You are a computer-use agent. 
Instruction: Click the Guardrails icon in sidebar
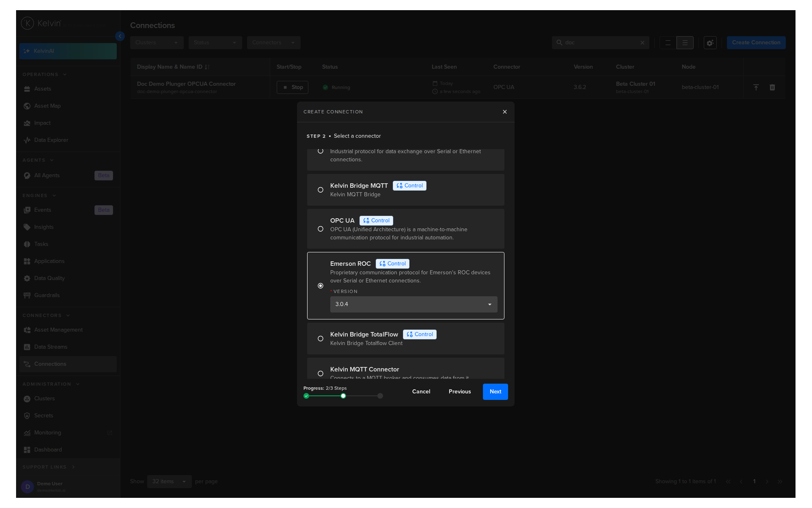pos(27,295)
